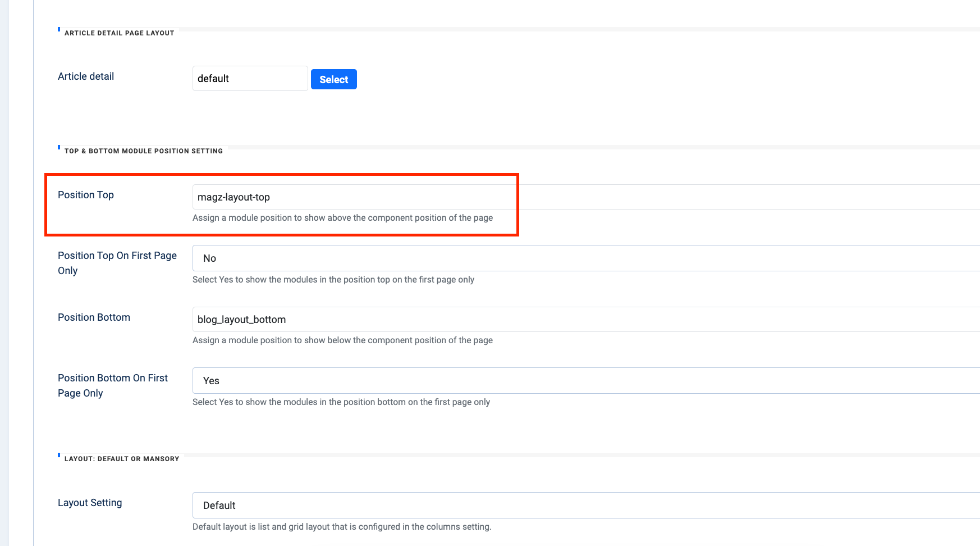Focus the Article detail input showing 'default'
Screen dimensions: 980x546
click(x=250, y=79)
